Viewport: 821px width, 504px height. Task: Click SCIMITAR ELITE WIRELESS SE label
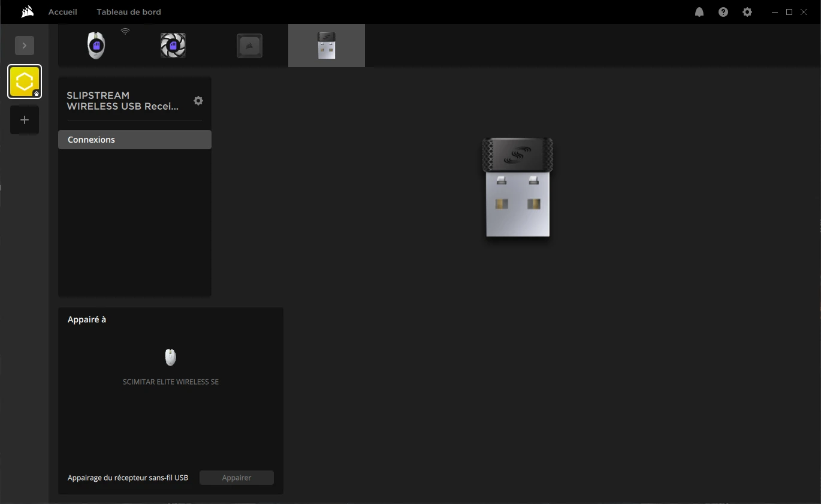pos(171,382)
